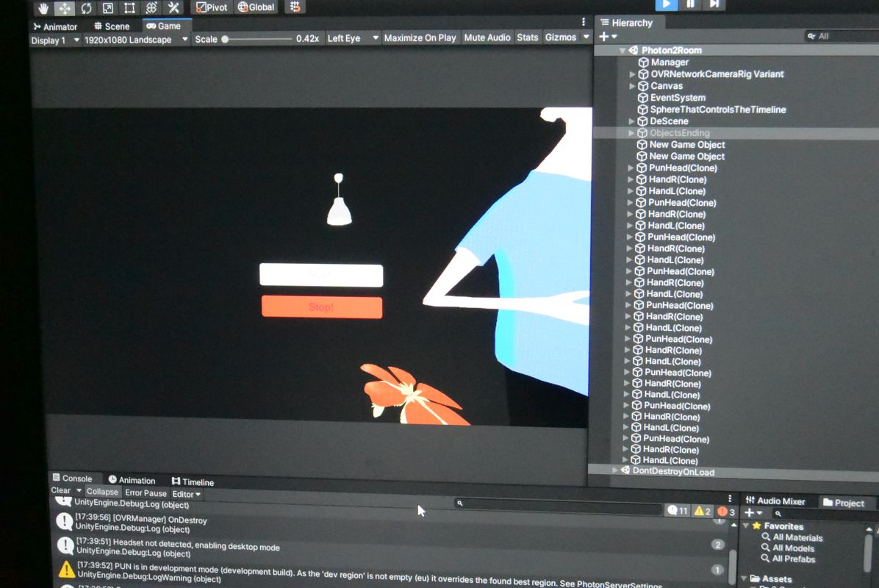Screen dimensions: 879x588
Task: Switch to the Animator tab
Action: [x=55, y=27]
